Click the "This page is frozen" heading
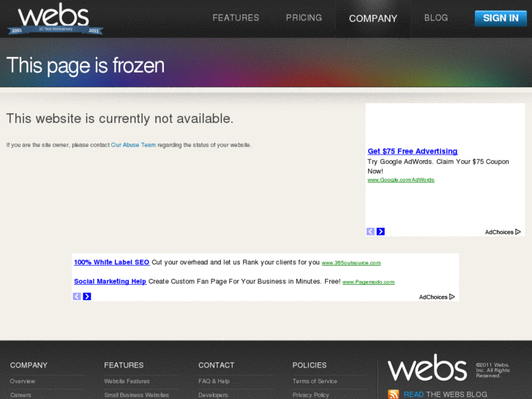The width and height of the screenshot is (532, 399). click(85, 65)
